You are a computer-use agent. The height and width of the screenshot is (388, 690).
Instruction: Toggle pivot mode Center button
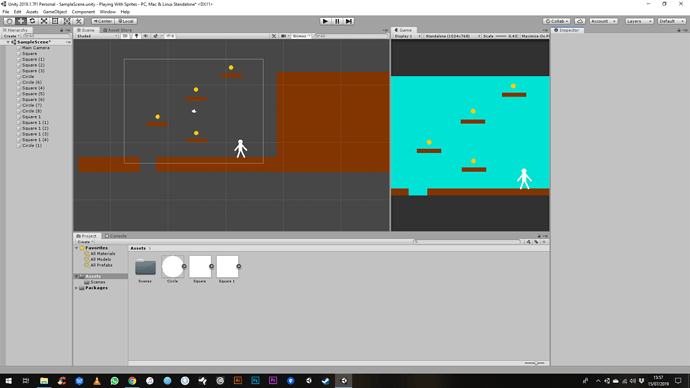coord(103,21)
